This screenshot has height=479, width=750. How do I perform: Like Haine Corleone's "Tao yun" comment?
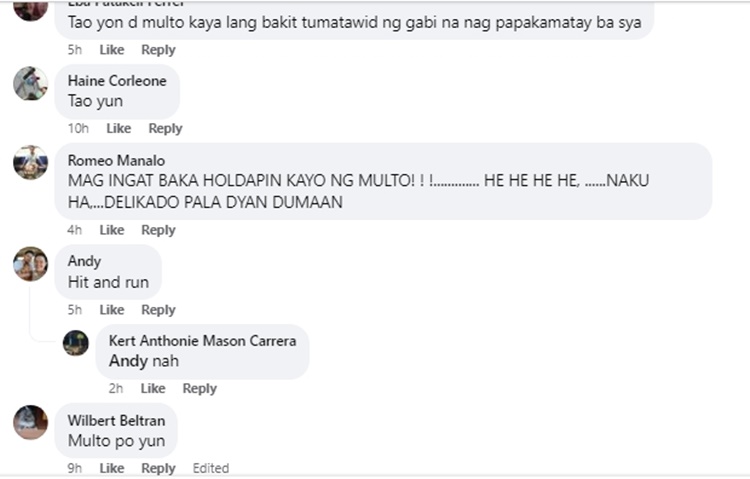[x=119, y=128]
